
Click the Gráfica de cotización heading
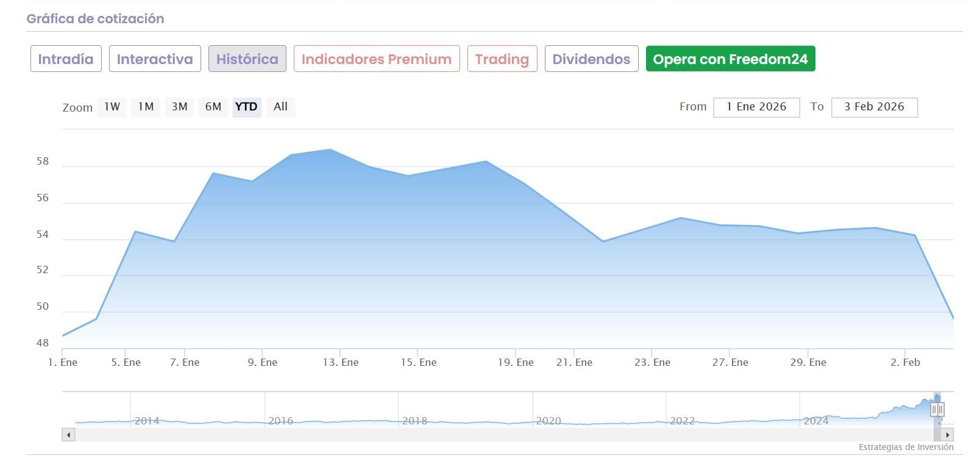coord(95,18)
